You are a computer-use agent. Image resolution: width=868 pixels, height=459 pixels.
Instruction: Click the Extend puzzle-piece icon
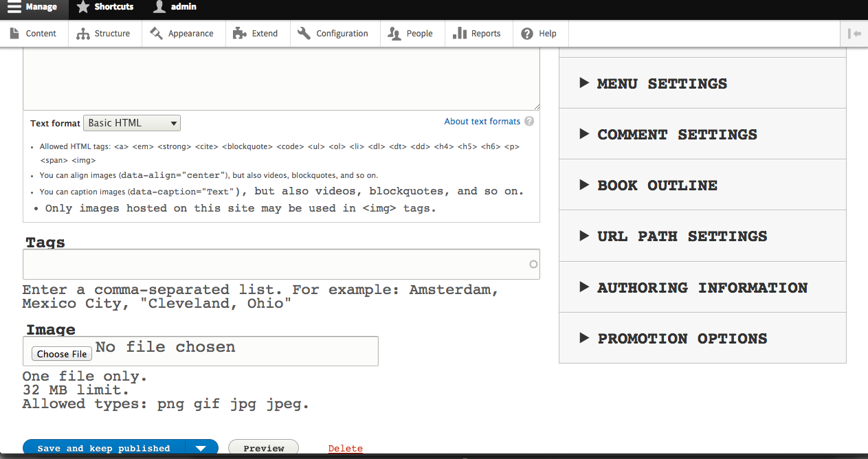[x=239, y=33]
